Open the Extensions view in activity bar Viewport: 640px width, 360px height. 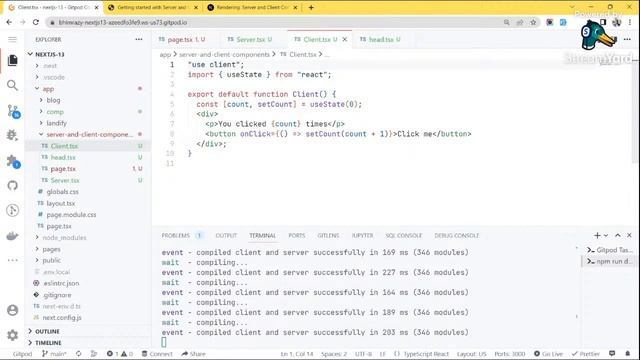tap(13, 161)
